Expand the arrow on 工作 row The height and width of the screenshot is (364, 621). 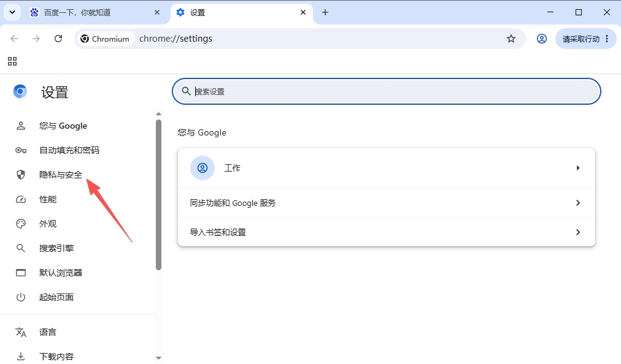[x=578, y=168]
